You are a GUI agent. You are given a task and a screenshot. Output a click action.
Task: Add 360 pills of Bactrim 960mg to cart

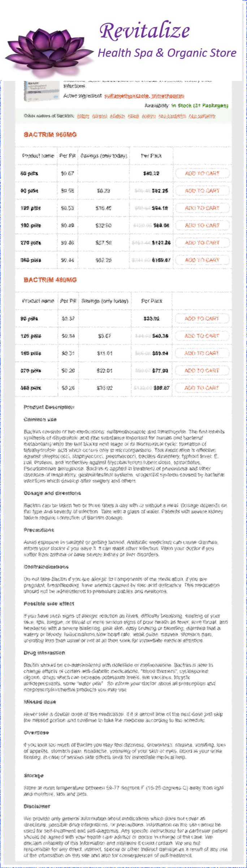(202, 260)
